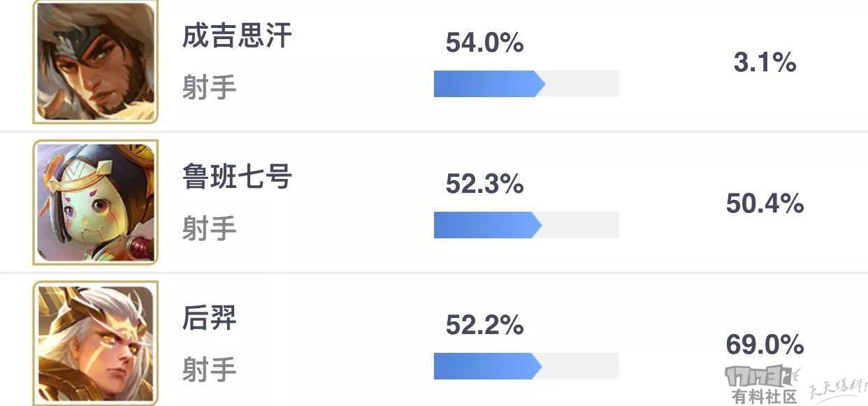
Task: Open the 成吉思汗 hero portrait
Action: 96,61
